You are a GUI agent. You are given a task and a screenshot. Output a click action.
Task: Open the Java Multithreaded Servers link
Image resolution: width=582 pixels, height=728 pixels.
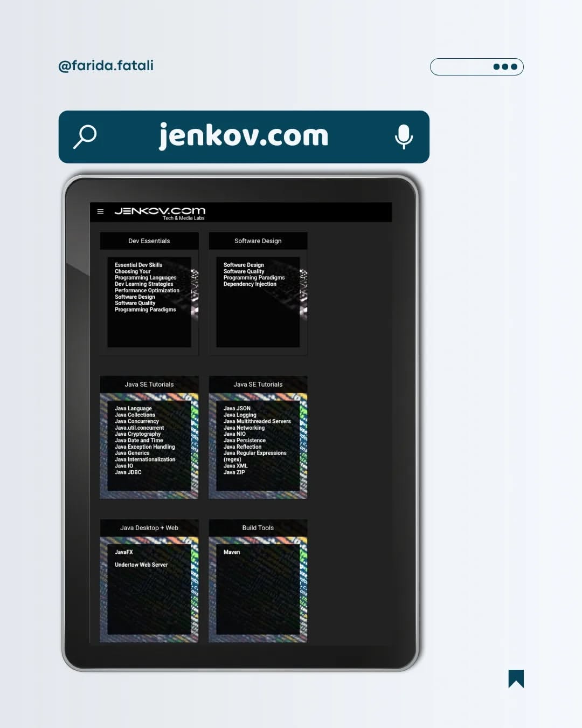tap(257, 421)
